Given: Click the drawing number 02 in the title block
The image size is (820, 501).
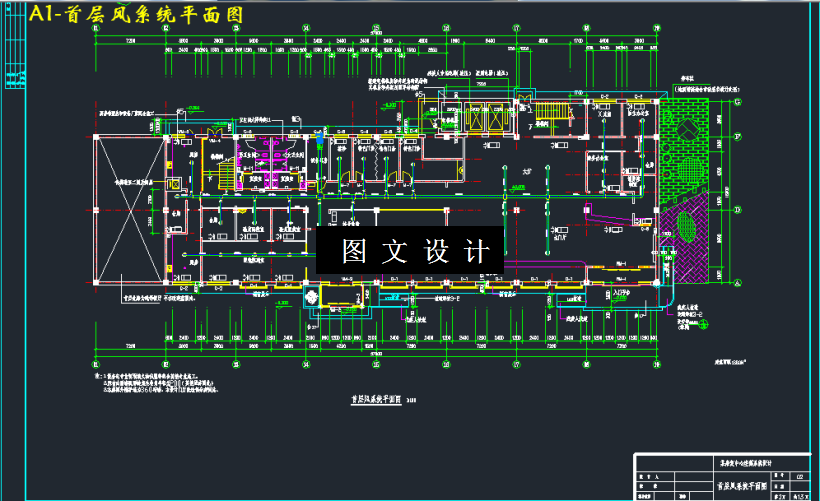Looking at the screenshot, I should (x=800, y=476).
